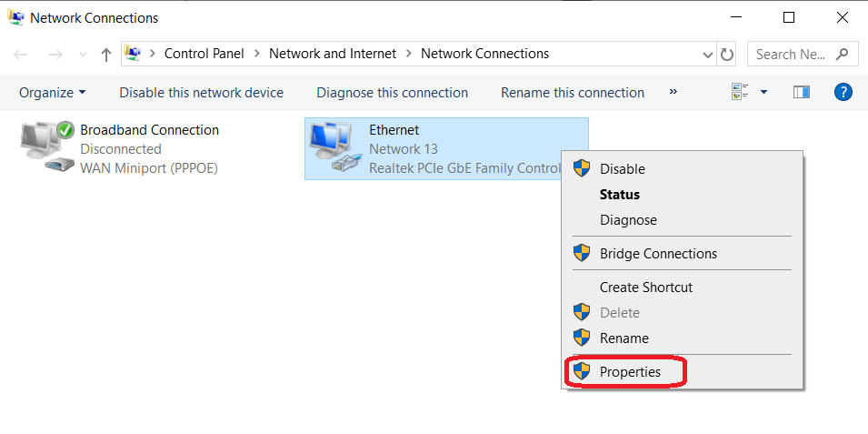The width and height of the screenshot is (868, 434).
Task: Click the change view layout icon
Action: coord(741,92)
